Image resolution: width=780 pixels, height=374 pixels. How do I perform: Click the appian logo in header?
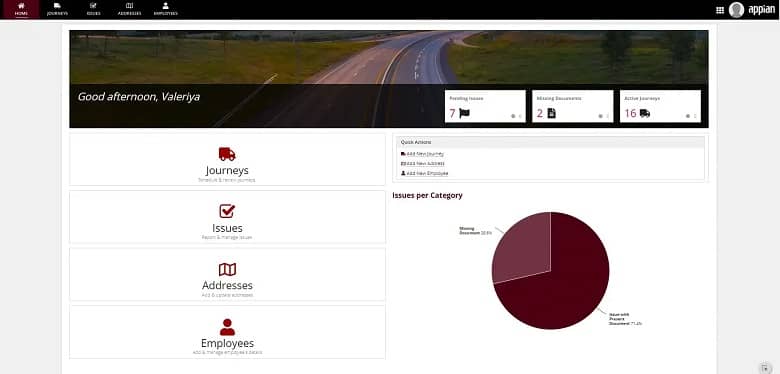(761, 10)
